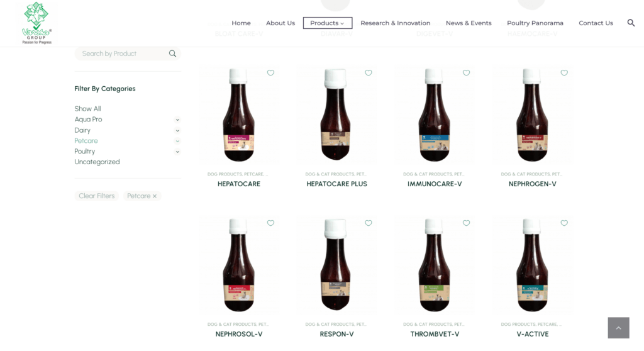Screen dimensions: 644x351
Task: Expand the Poultry category chevron
Action: click(177, 152)
